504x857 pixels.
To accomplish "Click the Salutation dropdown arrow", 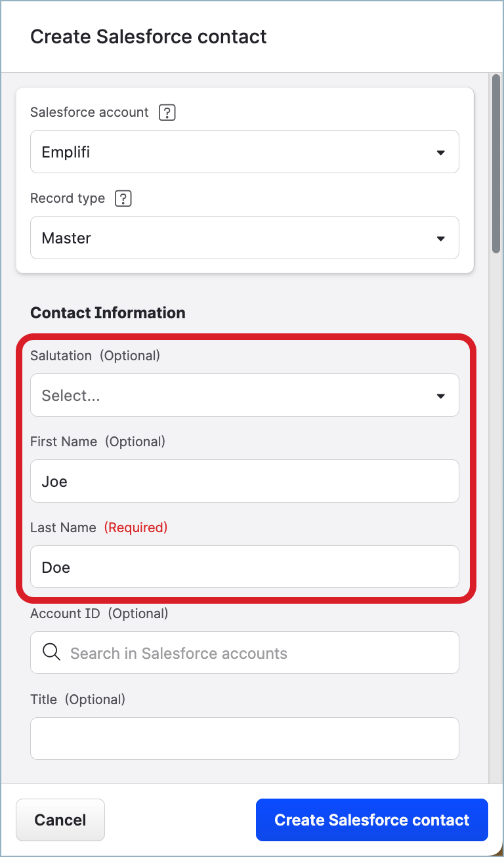I will [x=440, y=396].
